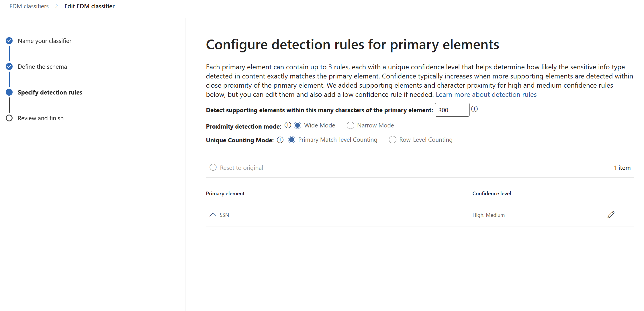Viewport: 644px width, 311px height.
Task: Click info icon beside Proximity detection mode
Action: [288, 125]
